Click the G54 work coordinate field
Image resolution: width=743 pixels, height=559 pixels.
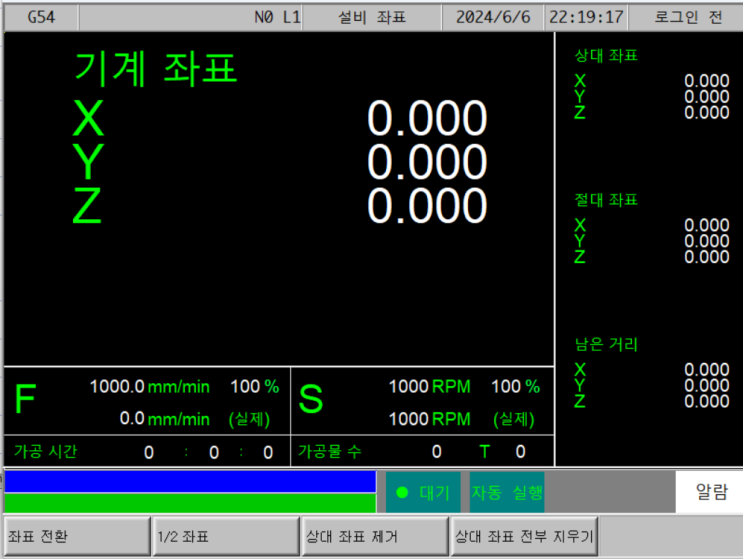click(x=41, y=18)
